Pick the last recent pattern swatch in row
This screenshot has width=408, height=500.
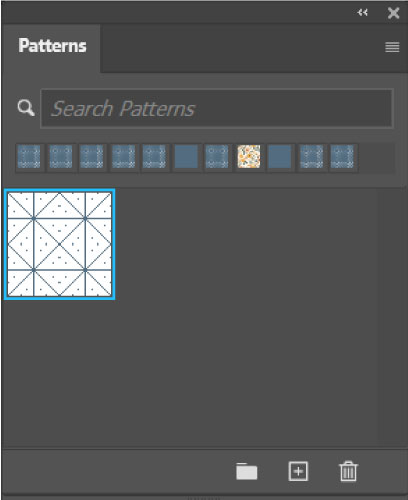tap(343, 156)
